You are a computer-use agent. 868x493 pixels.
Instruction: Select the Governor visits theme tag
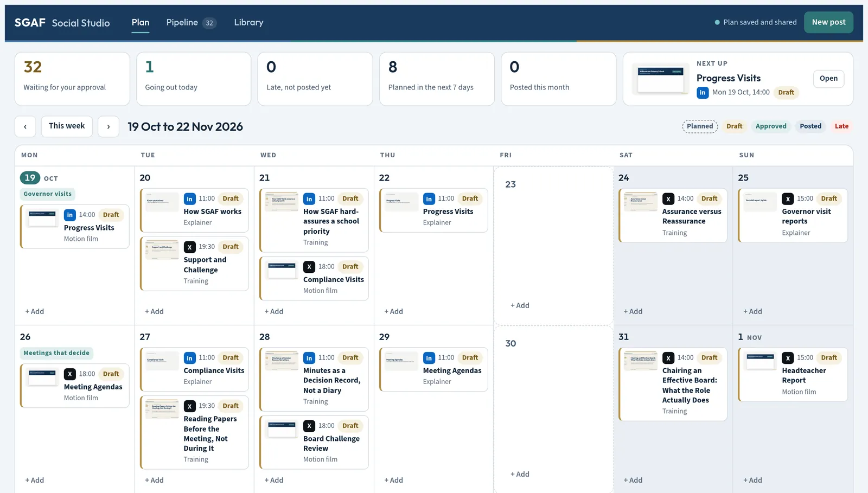[x=48, y=194]
